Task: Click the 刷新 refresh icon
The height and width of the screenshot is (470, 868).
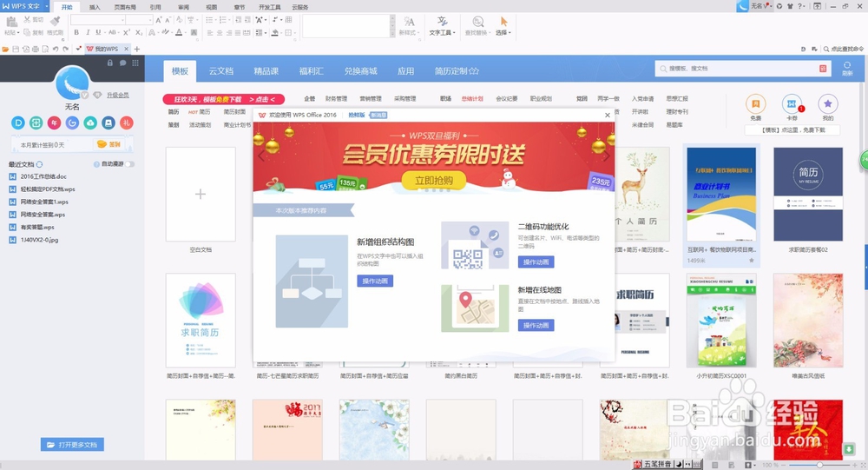Action: pyautogui.click(x=847, y=66)
